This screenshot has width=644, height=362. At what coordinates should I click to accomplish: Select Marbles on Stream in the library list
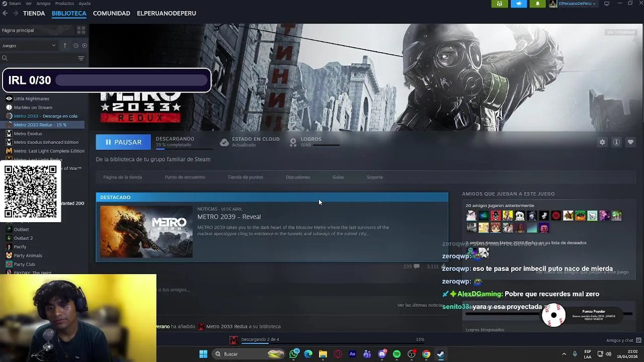point(33,107)
